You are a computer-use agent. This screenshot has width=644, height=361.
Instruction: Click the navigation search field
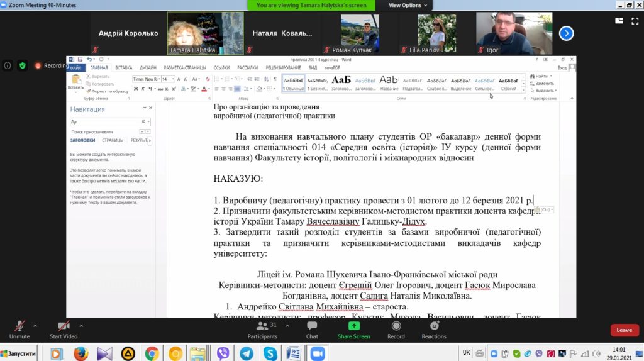[104, 121]
